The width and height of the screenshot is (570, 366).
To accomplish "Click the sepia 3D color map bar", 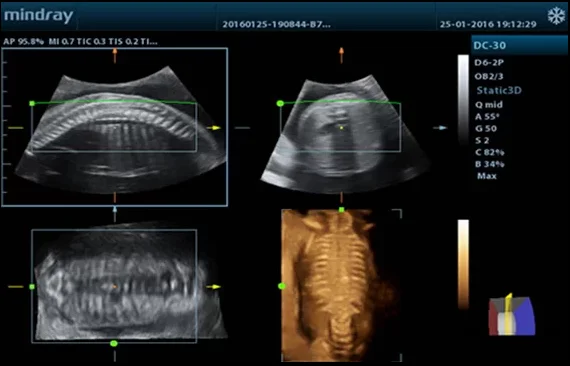I will coord(463,264).
